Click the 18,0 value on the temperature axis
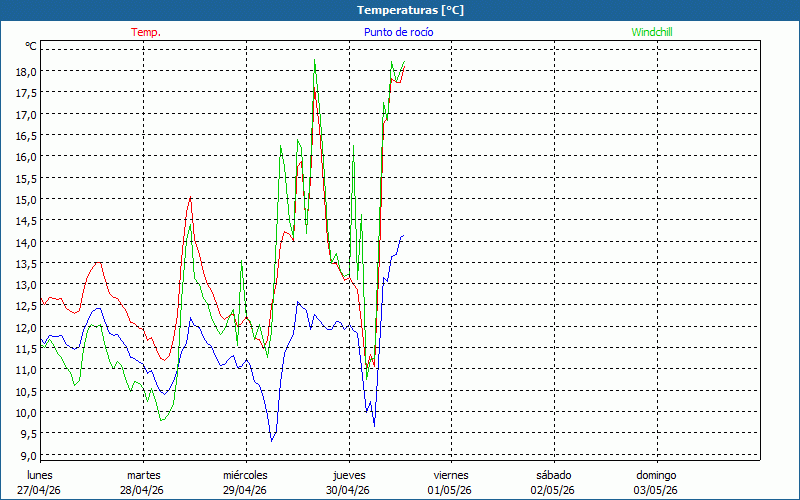This screenshot has height=500, width=800. pyautogui.click(x=25, y=71)
